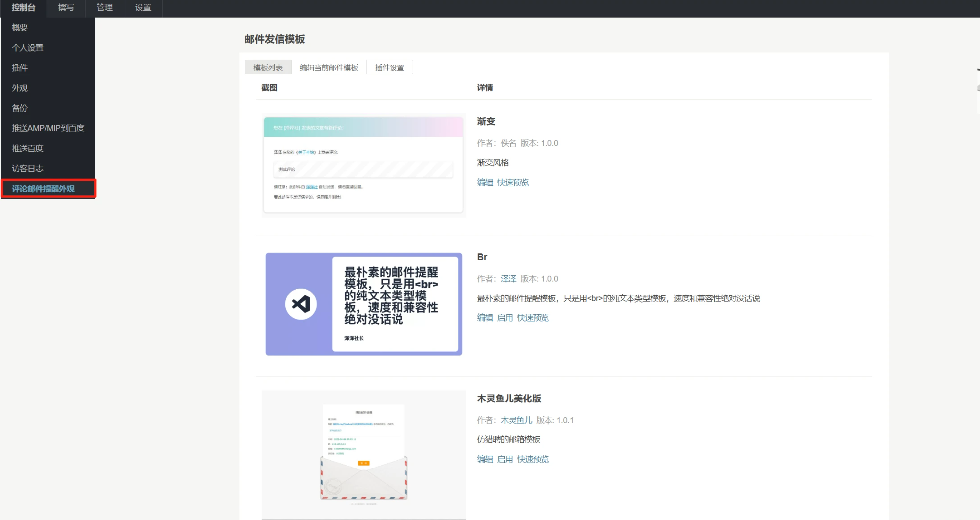Open the 管理 menu
Image resolution: width=980 pixels, height=520 pixels.
[x=104, y=8]
